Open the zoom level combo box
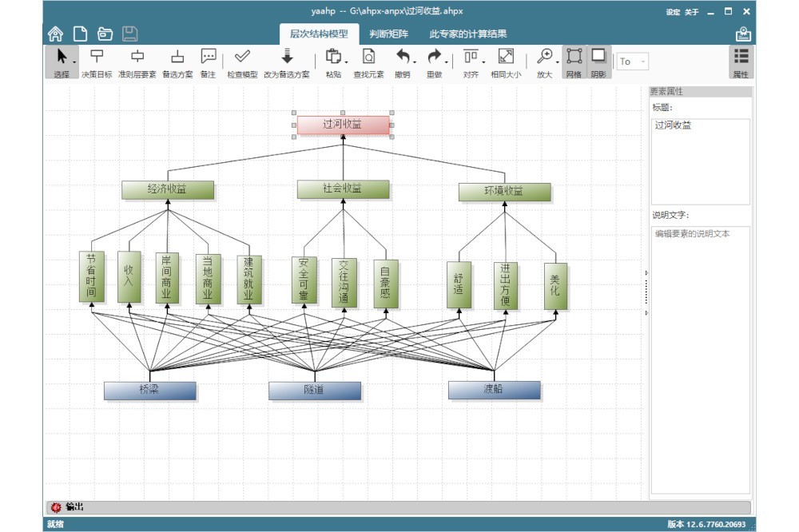This screenshot has width=799, height=532. [632, 62]
